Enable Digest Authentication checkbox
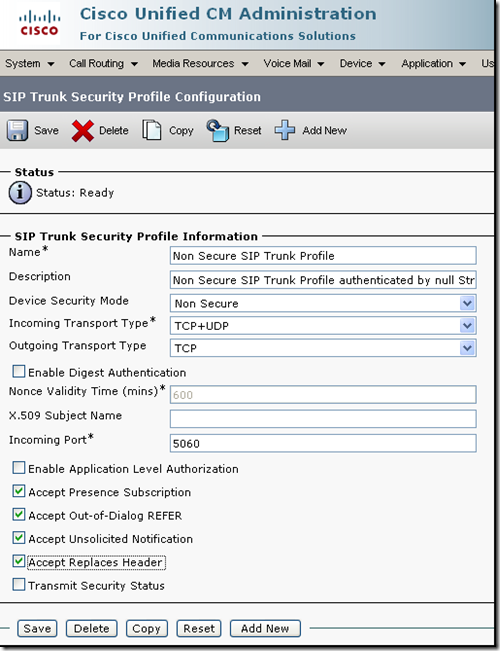Image resolution: width=500 pixels, height=651 pixels. (19, 371)
